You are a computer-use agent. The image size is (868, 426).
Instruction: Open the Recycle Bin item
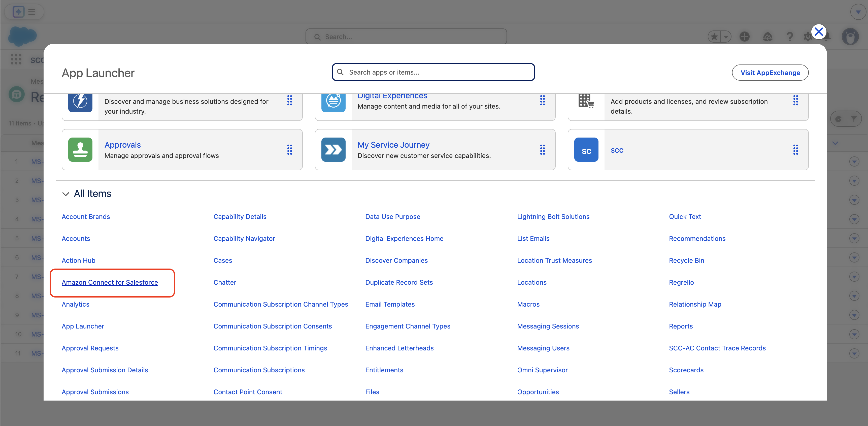pyautogui.click(x=686, y=260)
